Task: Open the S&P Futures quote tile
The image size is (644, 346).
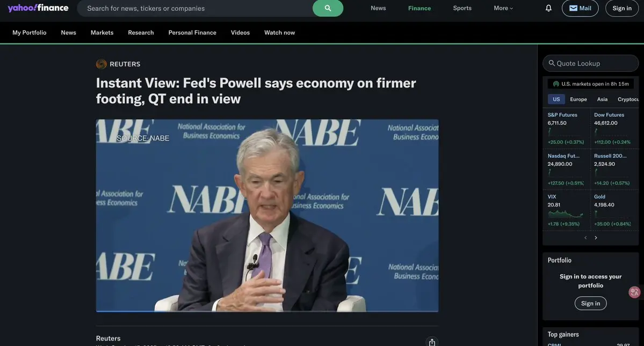Action: (x=566, y=128)
